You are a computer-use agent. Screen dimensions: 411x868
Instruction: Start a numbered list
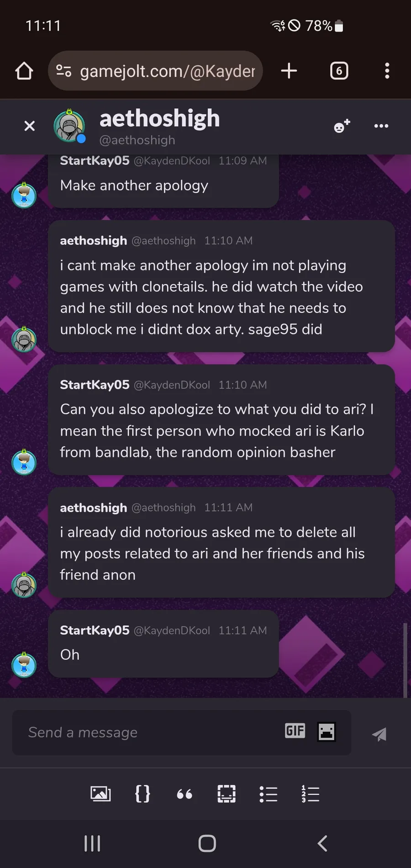point(311,794)
